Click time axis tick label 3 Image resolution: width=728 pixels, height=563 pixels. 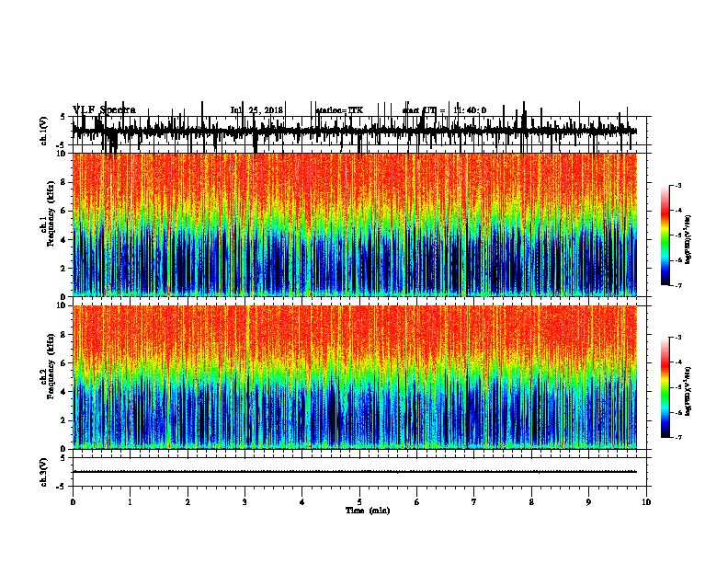click(x=245, y=502)
